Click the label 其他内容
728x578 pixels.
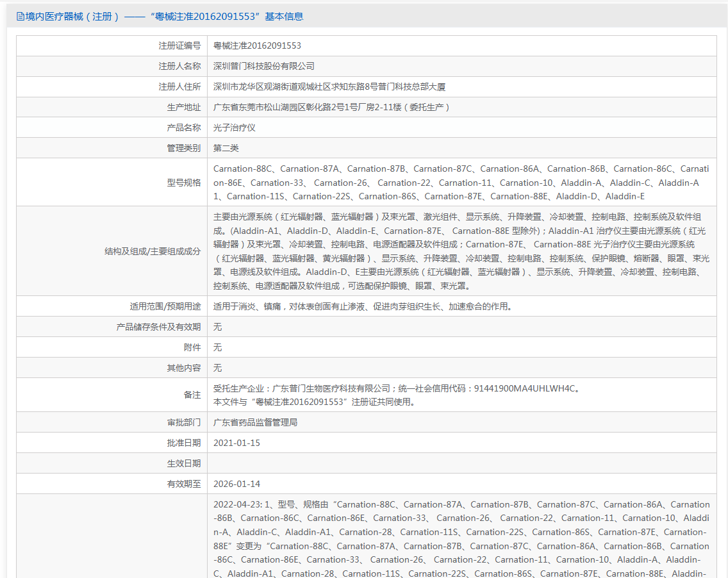184,368
